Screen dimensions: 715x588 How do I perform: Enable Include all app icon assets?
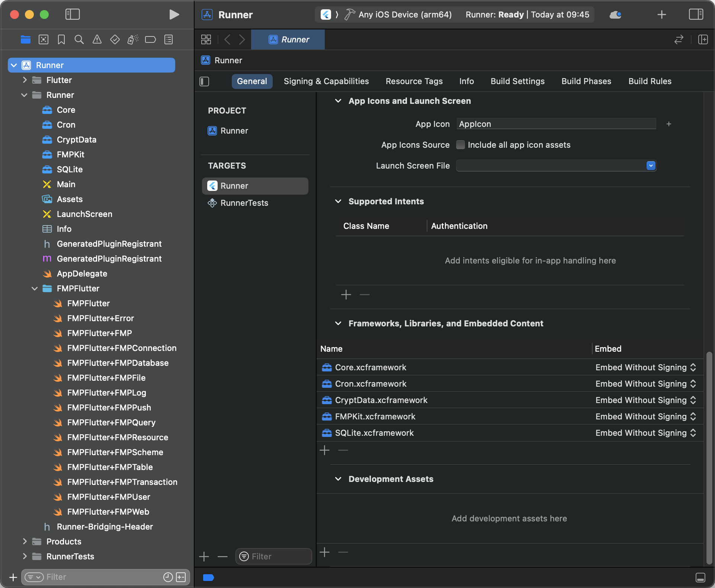[461, 145]
